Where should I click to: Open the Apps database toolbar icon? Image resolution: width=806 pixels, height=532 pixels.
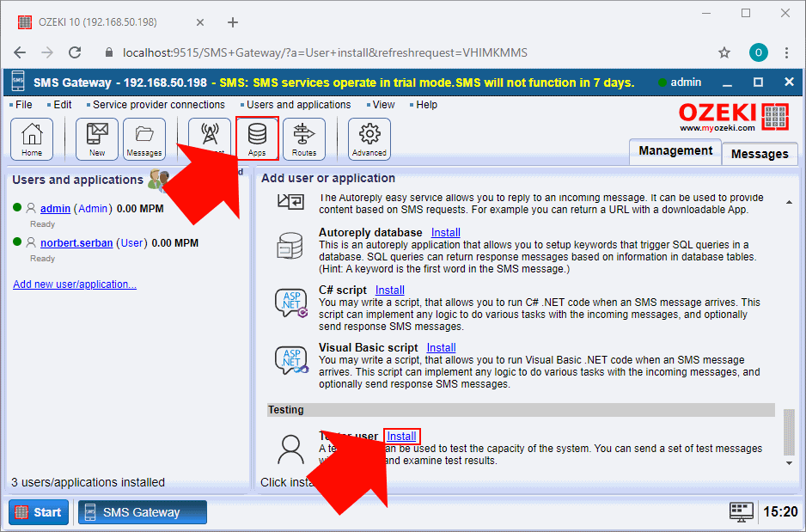point(257,138)
